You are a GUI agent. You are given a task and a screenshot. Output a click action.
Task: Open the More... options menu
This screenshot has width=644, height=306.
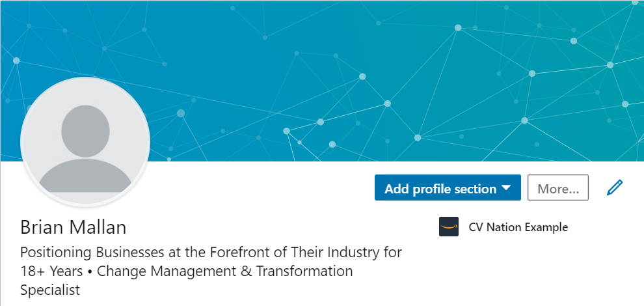(x=557, y=188)
